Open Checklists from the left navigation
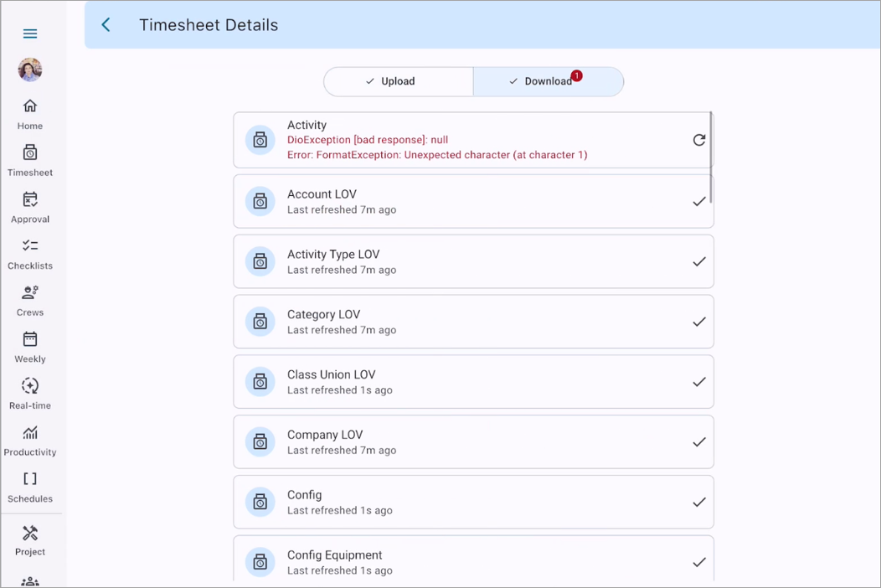881x588 pixels. click(x=30, y=251)
